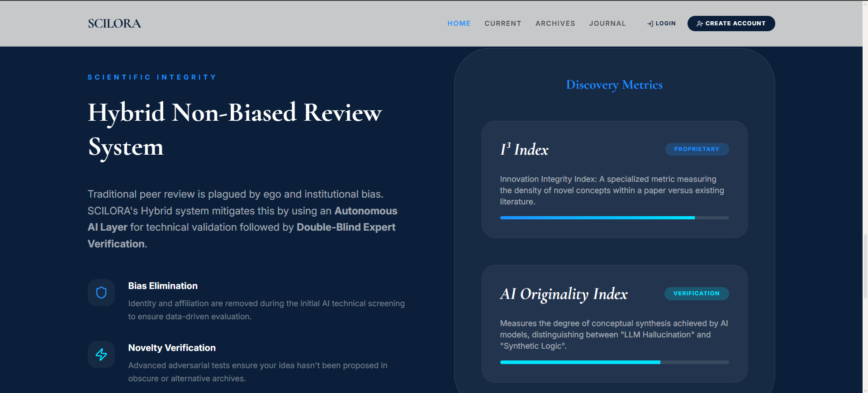Click the AI Originality Index progress bar
Image resolution: width=868 pixels, height=393 pixels.
[614, 362]
